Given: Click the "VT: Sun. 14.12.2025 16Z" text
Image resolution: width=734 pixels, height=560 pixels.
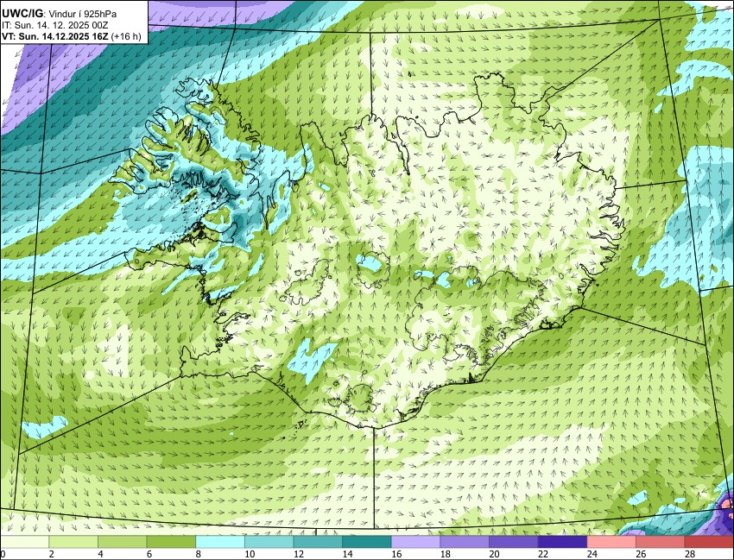Looking at the screenshot, I should [54, 36].
